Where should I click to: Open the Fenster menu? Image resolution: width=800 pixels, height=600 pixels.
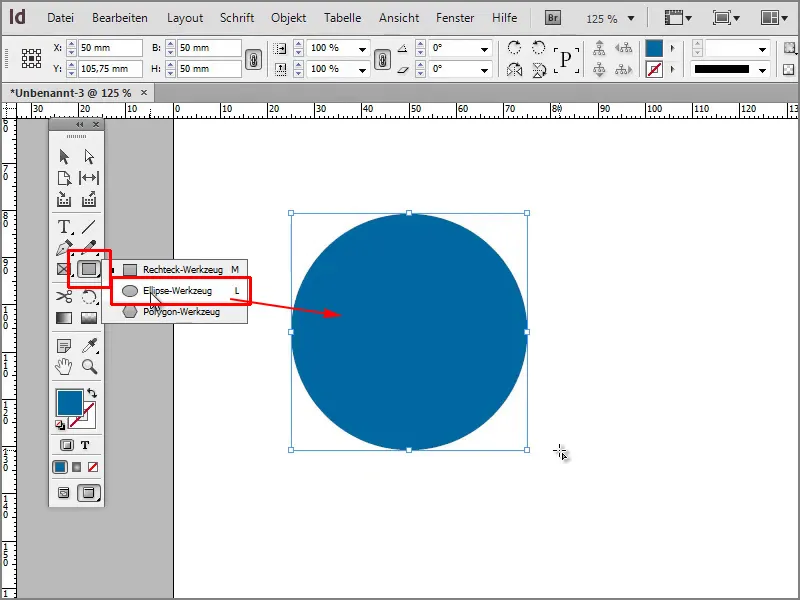pyautogui.click(x=455, y=17)
